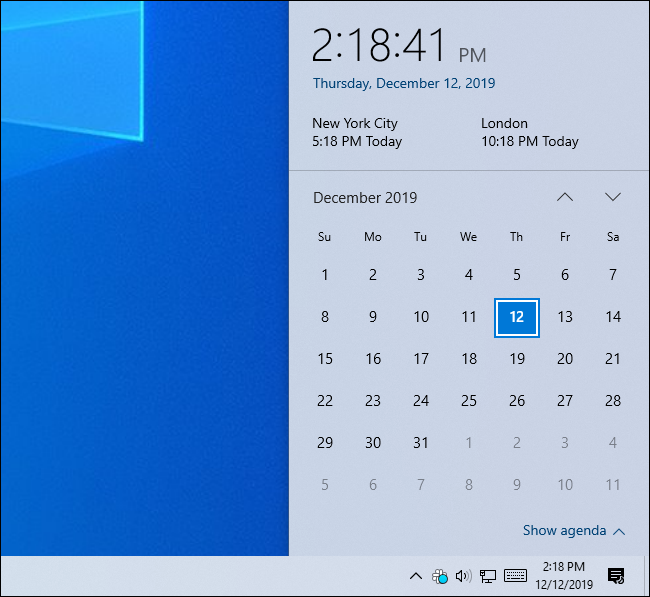Select December 14 in the calendar
The height and width of the screenshot is (597, 650).
[x=613, y=317]
